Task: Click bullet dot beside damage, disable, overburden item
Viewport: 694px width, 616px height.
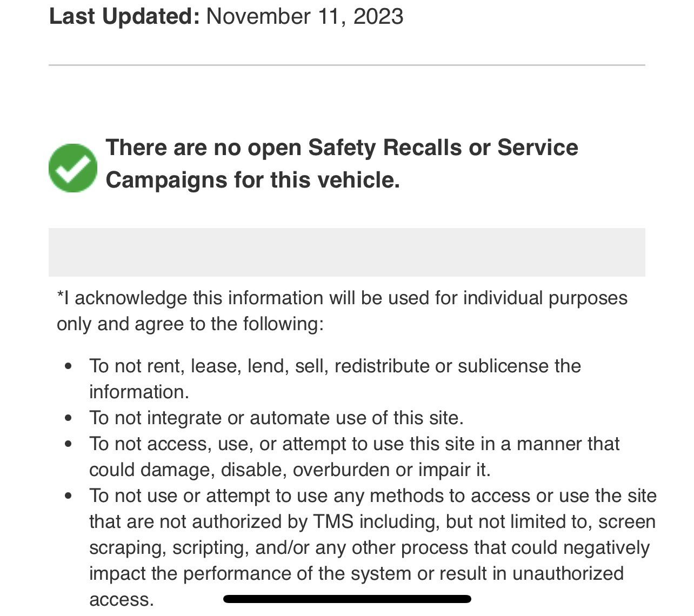Action: [68, 444]
